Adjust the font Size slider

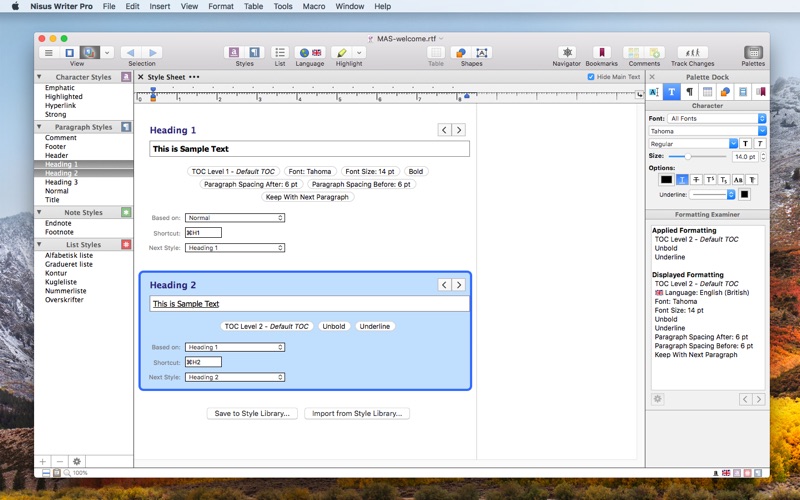tap(697, 157)
